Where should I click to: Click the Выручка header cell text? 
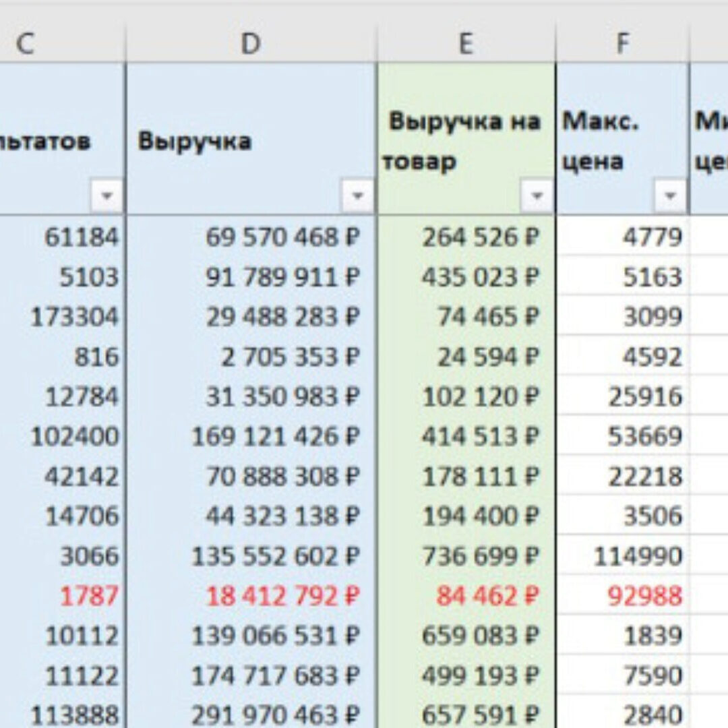click(195, 142)
